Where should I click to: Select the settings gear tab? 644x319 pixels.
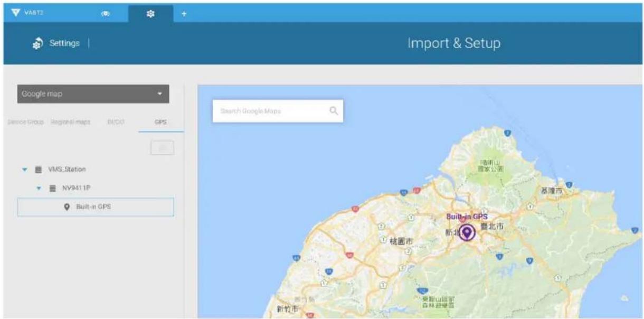point(150,13)
